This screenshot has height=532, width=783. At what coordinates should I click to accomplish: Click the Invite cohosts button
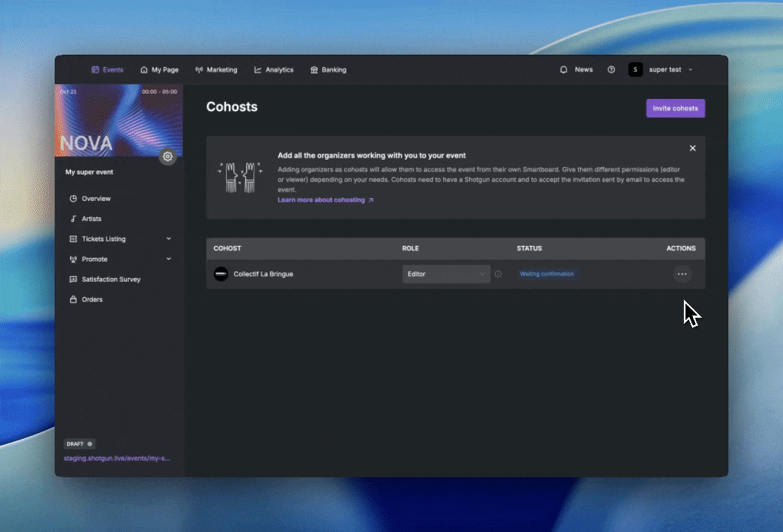tap(675, 109)
